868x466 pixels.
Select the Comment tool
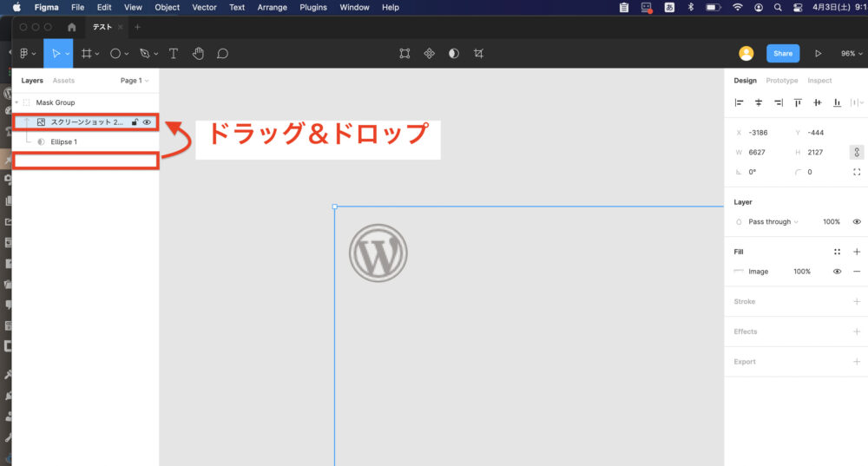222,54
